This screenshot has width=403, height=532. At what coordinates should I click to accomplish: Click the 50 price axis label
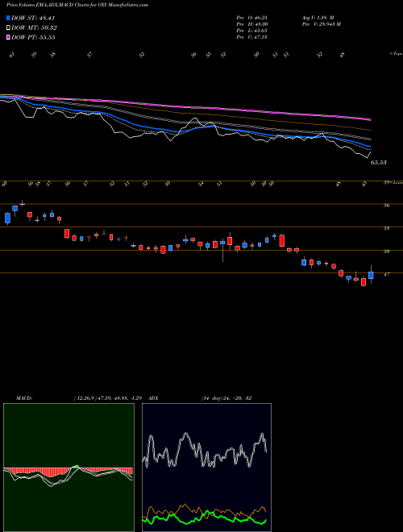(386, 251)
